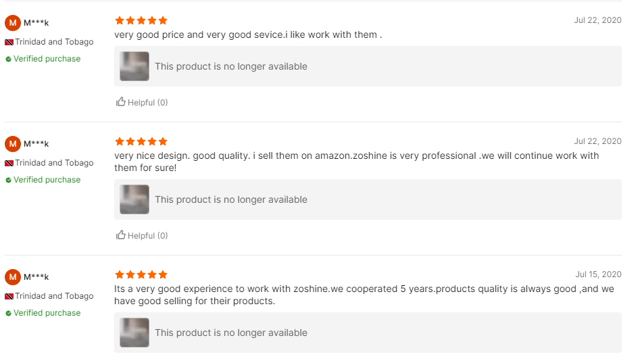Click green verified badge icon beside "very nice design" review
This screenshot has width=644, height=363.
[x=9, y=180]
